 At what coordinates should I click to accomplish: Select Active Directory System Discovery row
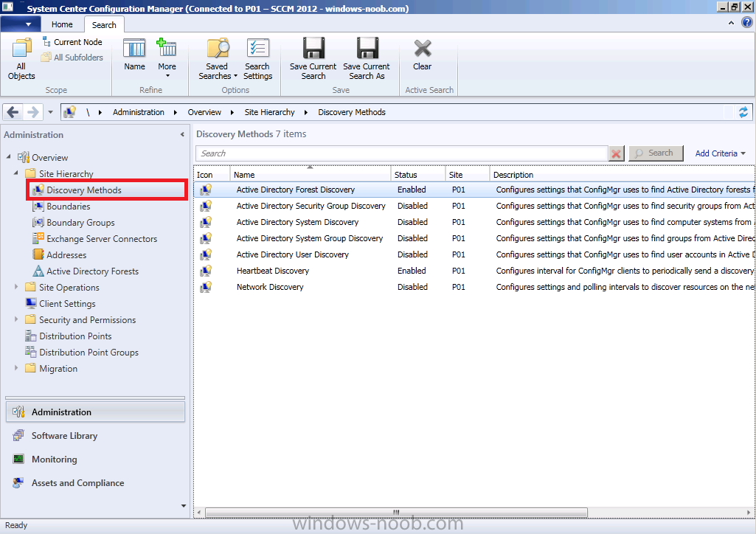474,222
